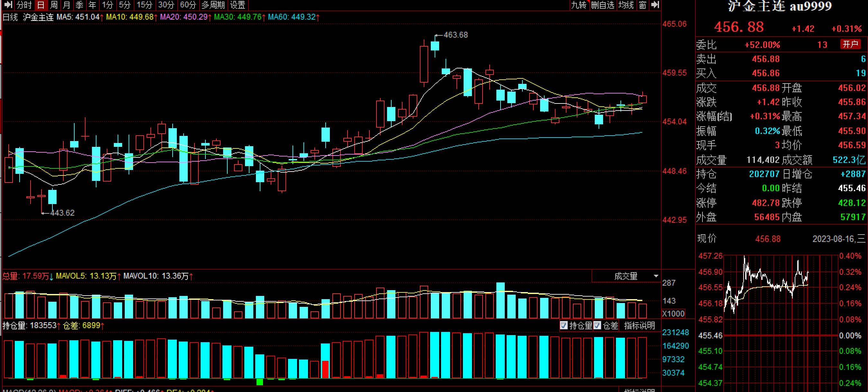Open the 窗 window layout button
Viewport: 868px width, 392px height.
(642, 5)
